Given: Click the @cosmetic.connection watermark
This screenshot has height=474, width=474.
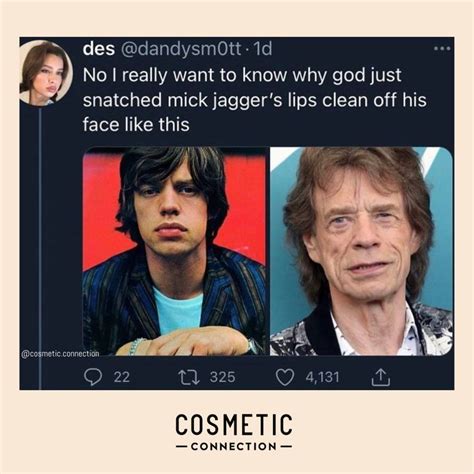Looking at the screenshot, I should click(60, 354).
